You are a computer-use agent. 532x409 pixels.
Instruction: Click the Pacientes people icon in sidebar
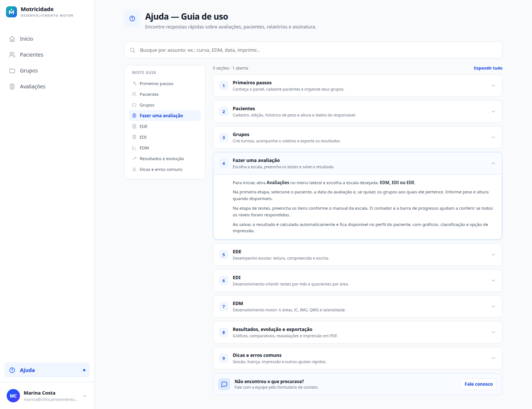pyautogui.click(x=12, y=55)
